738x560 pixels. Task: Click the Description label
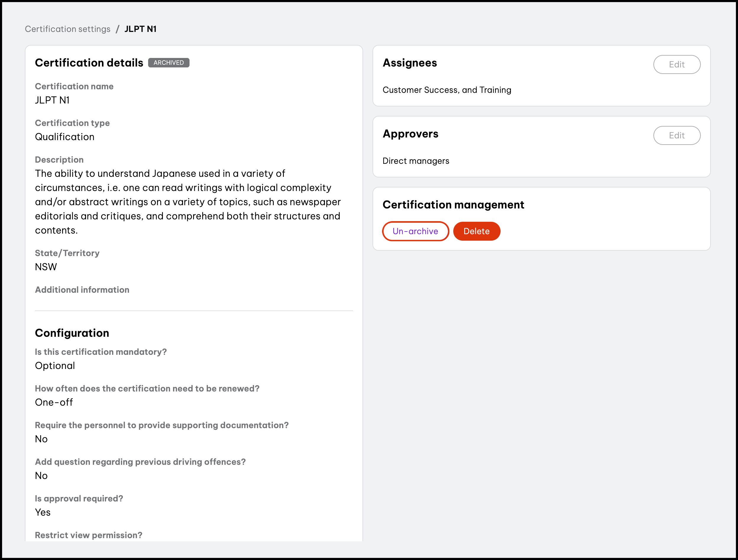59,160
